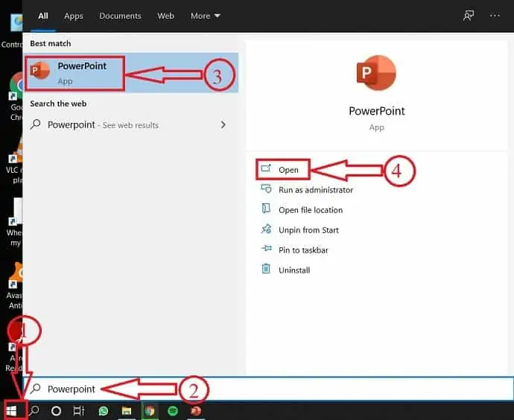Click the PowerPoint taskbar icon

tap(196, 410)
